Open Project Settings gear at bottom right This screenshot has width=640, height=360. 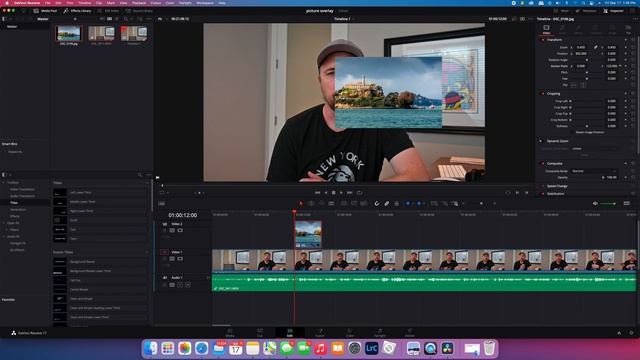click(631, 333)
